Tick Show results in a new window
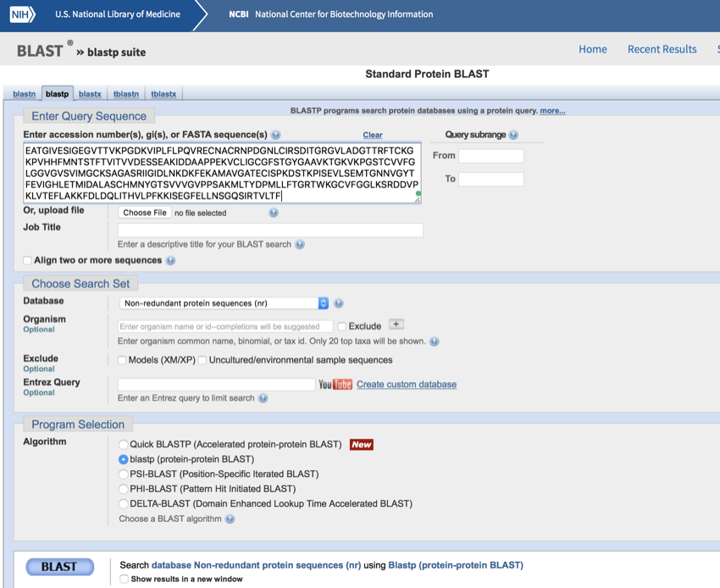Image resolution: width=720 pixels, height=588 pixels. tap(124, 580)
